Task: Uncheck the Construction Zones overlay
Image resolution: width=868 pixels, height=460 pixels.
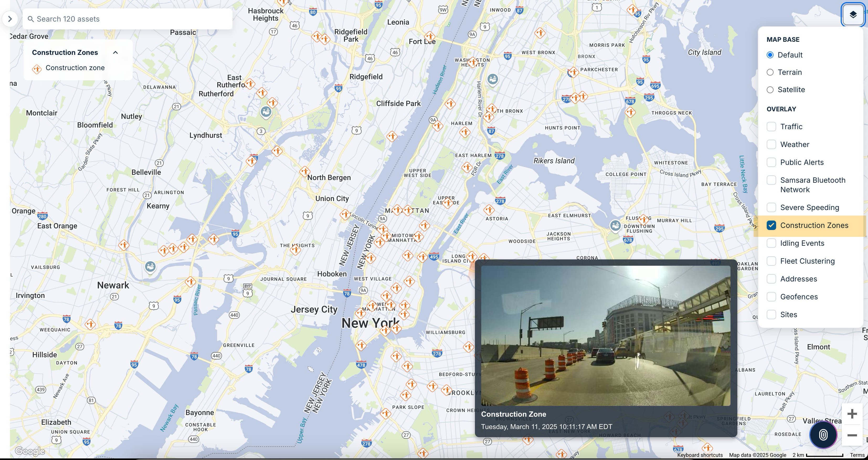Action: 771,225
